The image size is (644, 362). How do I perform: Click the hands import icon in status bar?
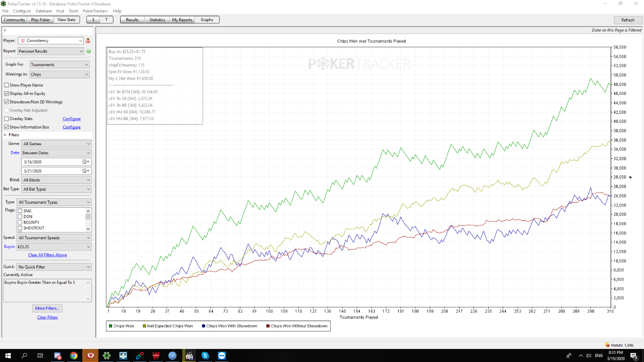[x=607, y=345]
